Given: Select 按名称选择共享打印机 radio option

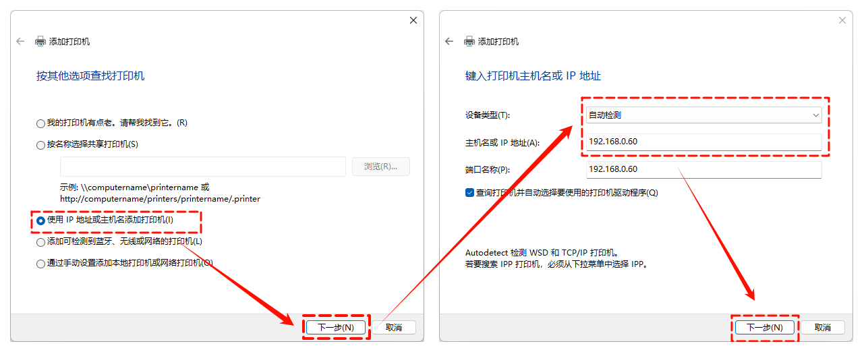Looking at the screenshot, I should (41, 144).
